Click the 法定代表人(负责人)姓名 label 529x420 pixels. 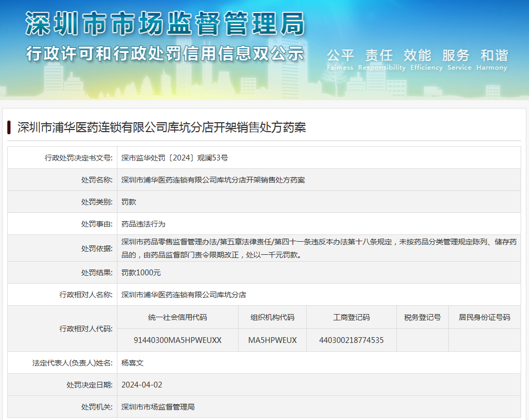point(72,363)
